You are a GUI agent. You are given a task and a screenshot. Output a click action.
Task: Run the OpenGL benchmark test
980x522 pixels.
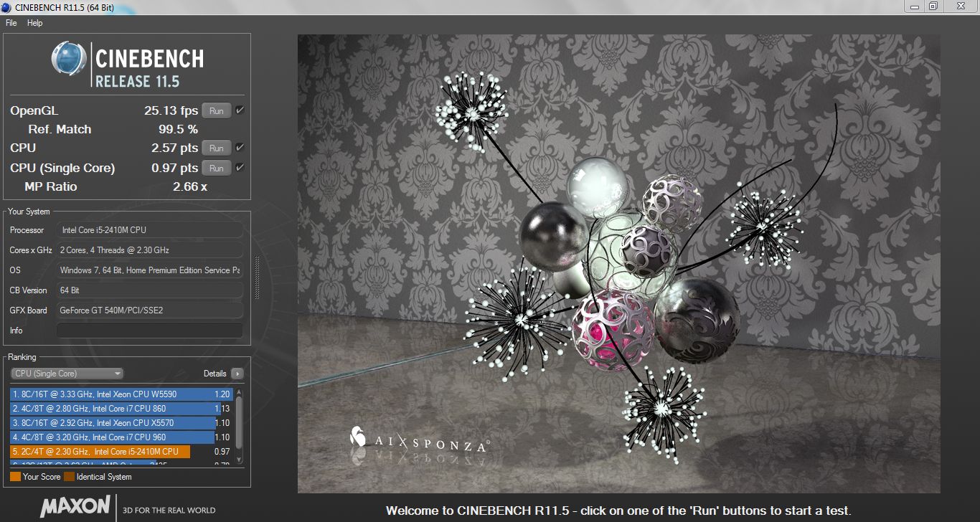coord(217,110)
